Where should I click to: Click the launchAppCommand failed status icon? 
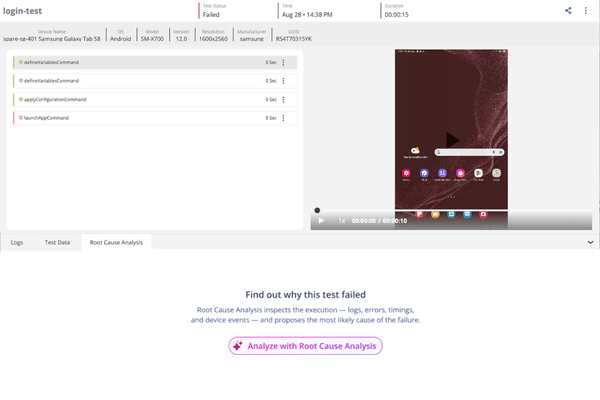[x=21, y=118]
